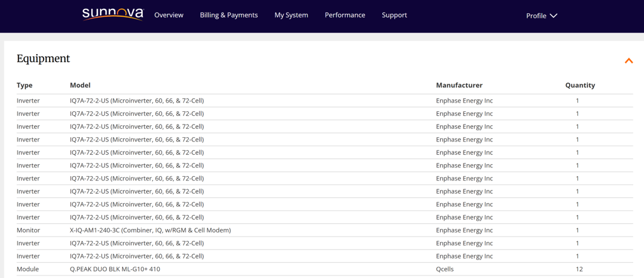The width and height of the screenshot is (644, 278).
Task: Click the Quantity column header
Action: pyautogui.click(x=579, y=86)
